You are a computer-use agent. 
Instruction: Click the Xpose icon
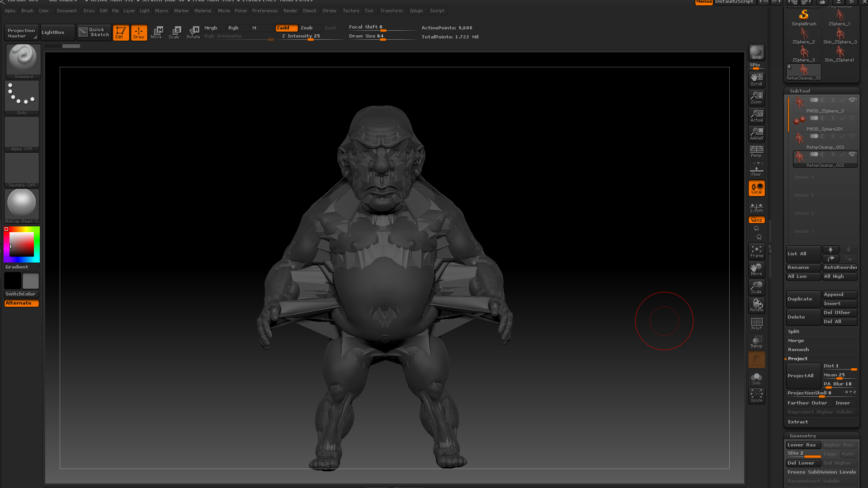[756, 396]
